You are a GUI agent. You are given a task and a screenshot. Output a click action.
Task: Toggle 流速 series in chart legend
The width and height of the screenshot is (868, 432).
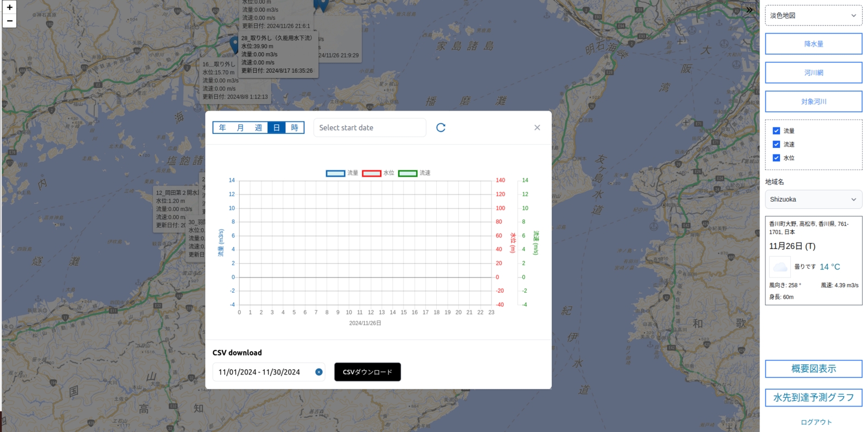click(414, 173)
